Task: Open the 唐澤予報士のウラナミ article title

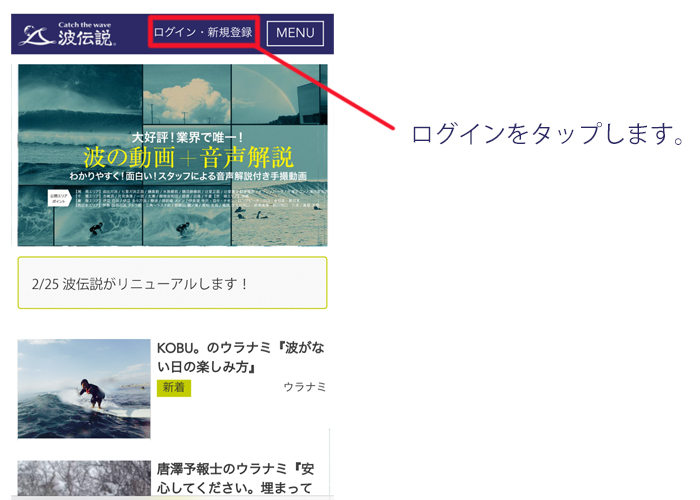Action: (236, 479)
